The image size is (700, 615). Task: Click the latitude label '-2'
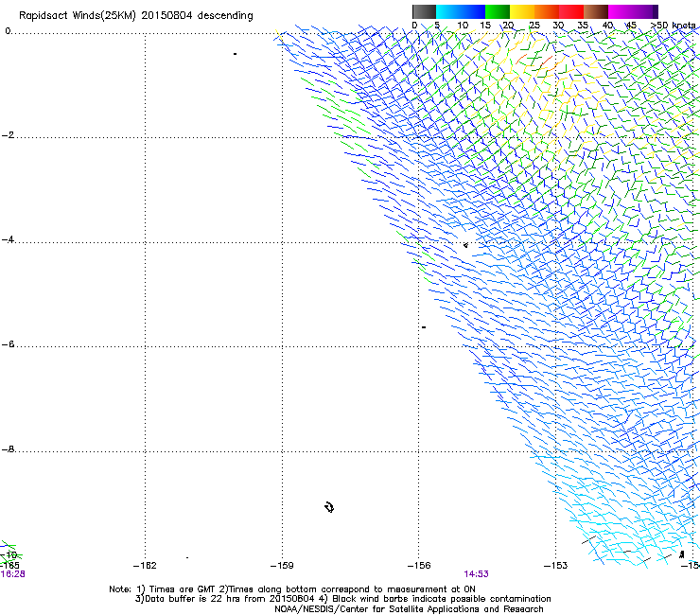pos(8,135)
